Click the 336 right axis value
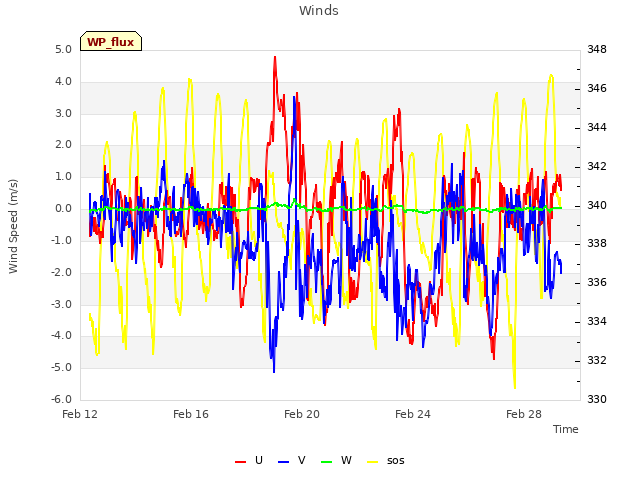Screen dimensions: 640x480 pyautogui.click(x=597, y=282)
